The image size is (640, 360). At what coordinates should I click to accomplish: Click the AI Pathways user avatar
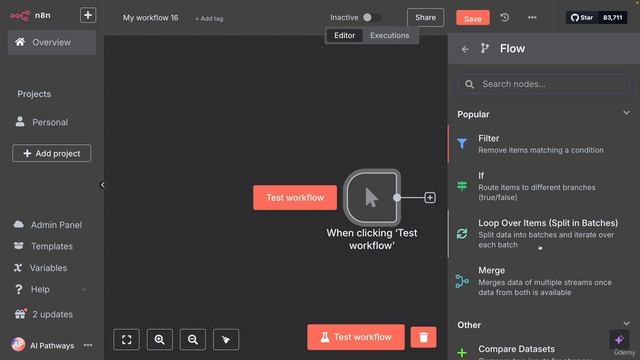point(18,345)
